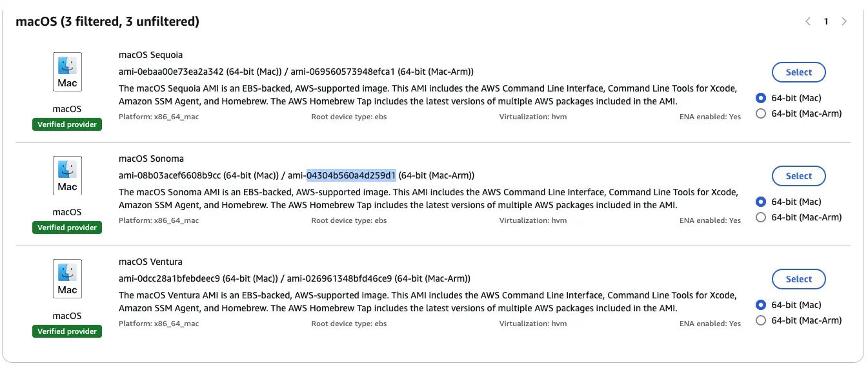Click Verified provider badge under Sequoia
The height and width of the screenshot is (368, 868).
click(67, 124)
